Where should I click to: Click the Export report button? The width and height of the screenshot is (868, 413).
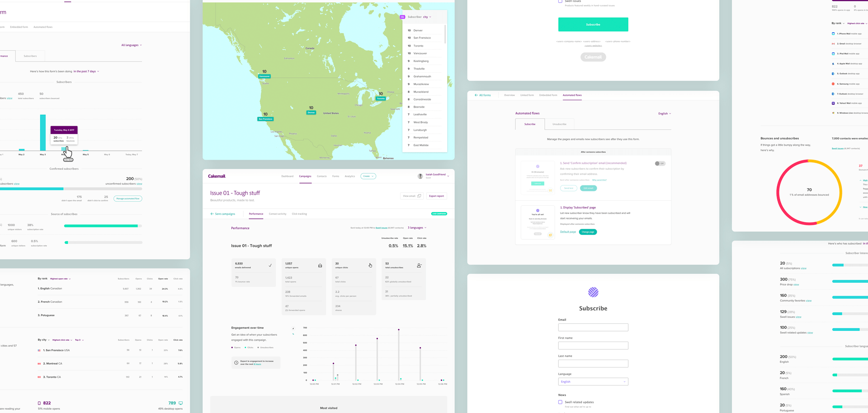[436, 196]
